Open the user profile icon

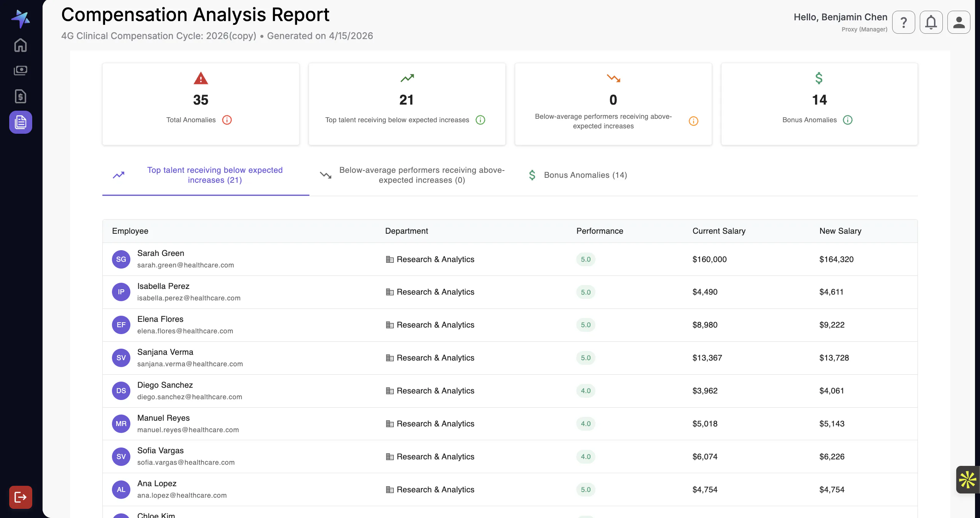pyautogui.click(x=959, y=22)
